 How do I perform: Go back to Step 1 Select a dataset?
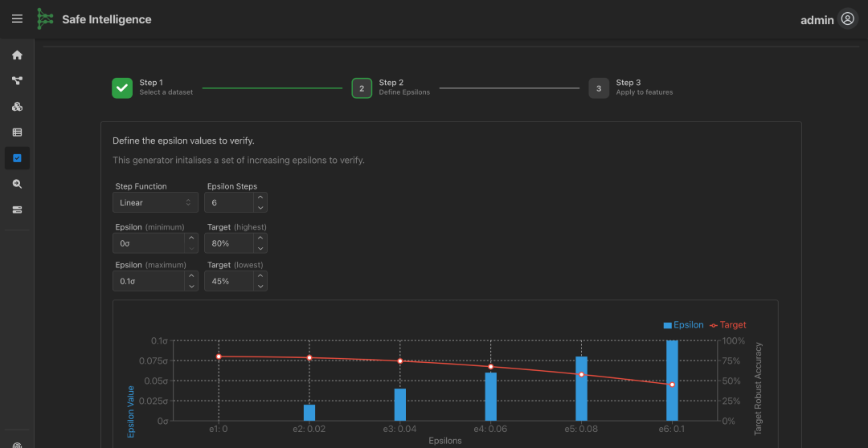pyautogui.click(x=122, y=88)
